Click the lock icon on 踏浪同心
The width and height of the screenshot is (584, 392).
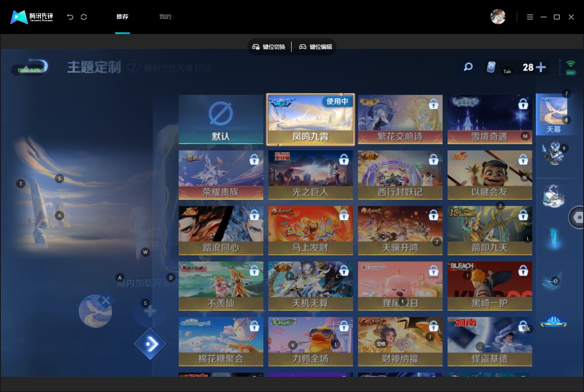tap(254, 215)
